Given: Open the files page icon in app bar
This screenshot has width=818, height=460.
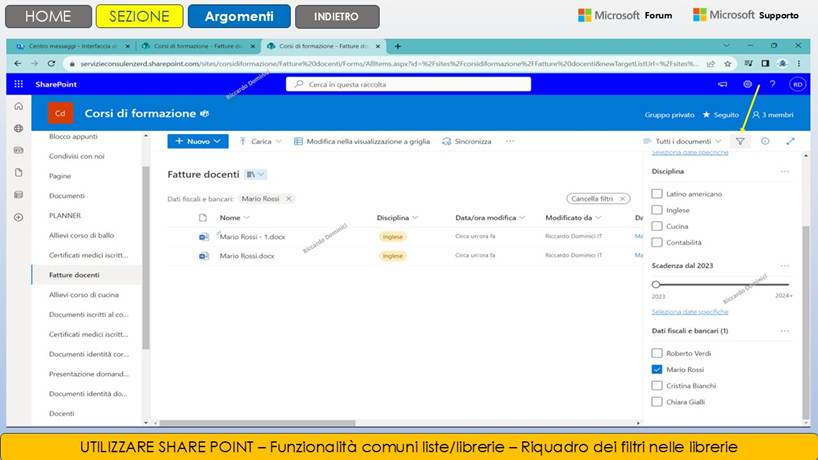Looking at the screenshot, I should pos(19,173).
